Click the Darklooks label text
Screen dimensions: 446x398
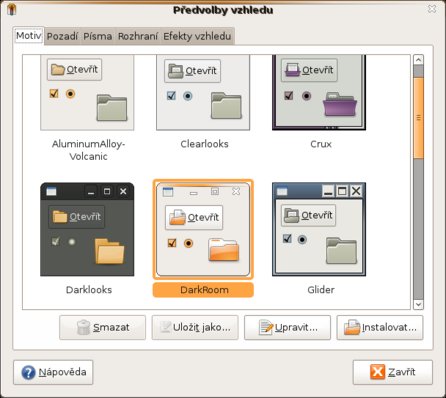click(x=89, y=290)
